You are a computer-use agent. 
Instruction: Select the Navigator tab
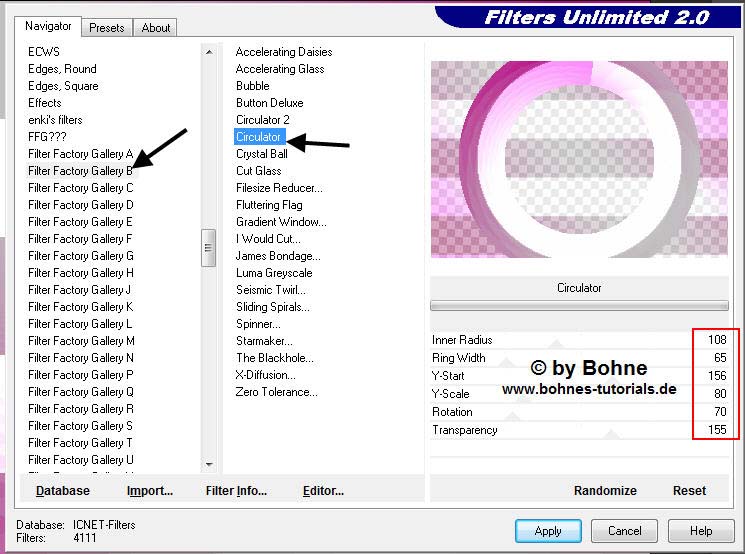point(48,26)
